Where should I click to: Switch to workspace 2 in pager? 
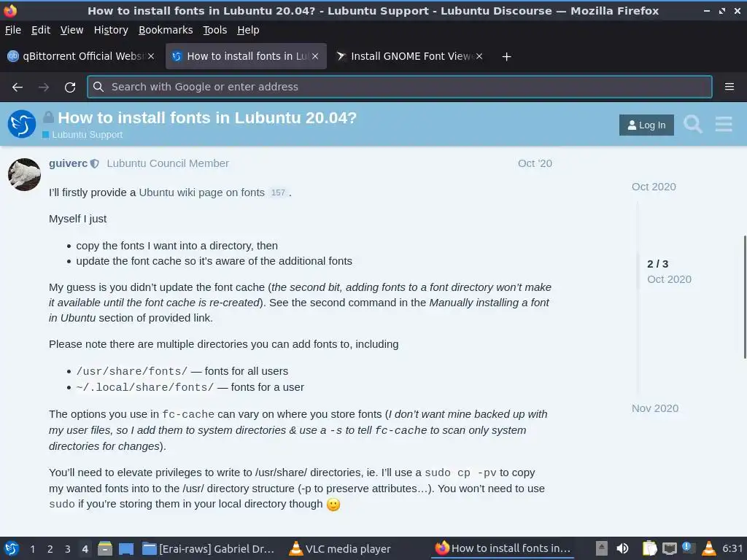pyautogui.click(x=50, y=549)
